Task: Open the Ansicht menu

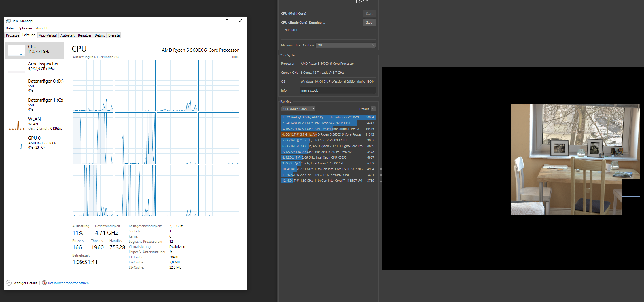Action: click(x=42, y=28)
